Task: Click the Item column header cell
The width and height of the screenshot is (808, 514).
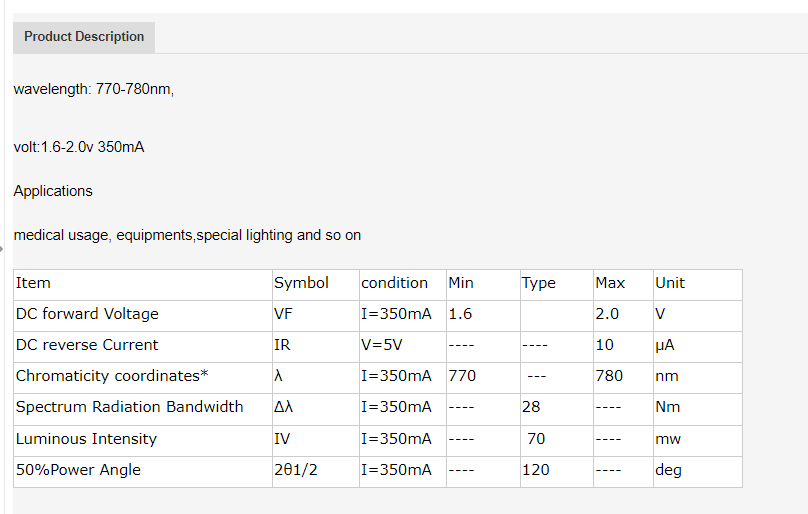Action: (143, 285)
